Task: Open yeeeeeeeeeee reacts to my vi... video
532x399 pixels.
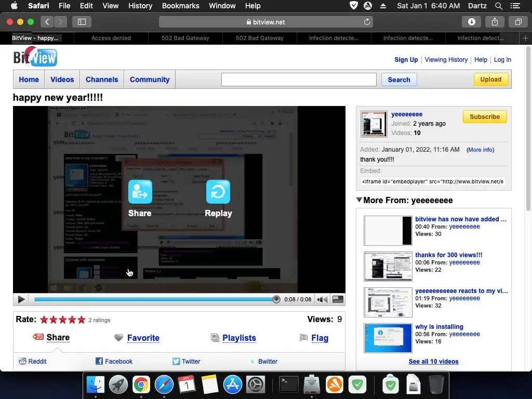Action: click(x=461, y=291)
